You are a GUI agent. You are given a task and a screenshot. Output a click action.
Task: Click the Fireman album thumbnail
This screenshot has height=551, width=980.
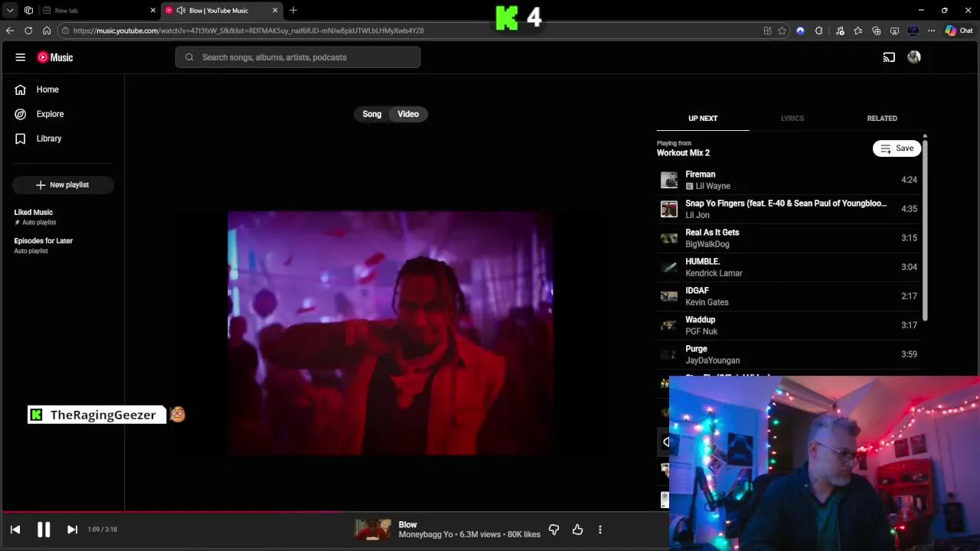[669, 180]
